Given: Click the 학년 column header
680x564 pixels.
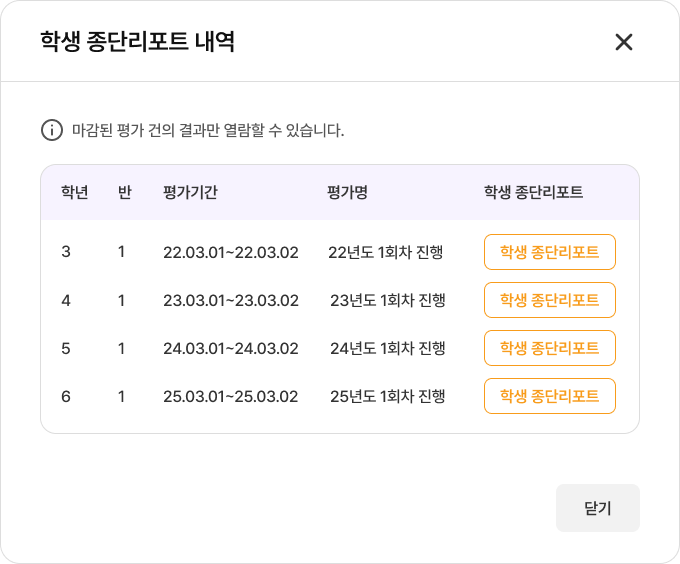Looking at the screenshot, I should 75,192.
